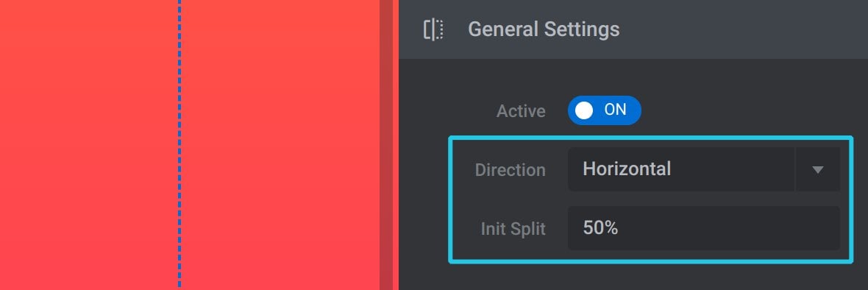Click the Active label
Image resolution: width=868 pixels, height=290 pixels.
click(x=521, y=111)
